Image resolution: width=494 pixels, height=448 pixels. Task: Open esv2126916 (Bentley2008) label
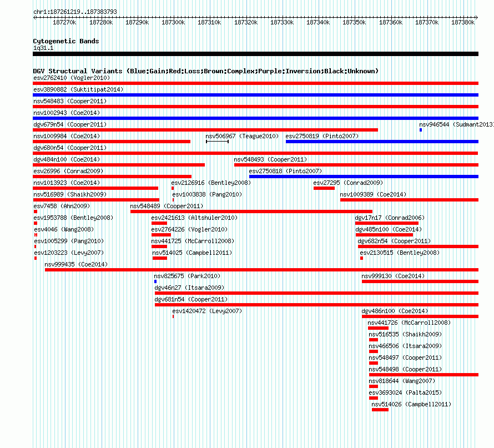(211, 183)
